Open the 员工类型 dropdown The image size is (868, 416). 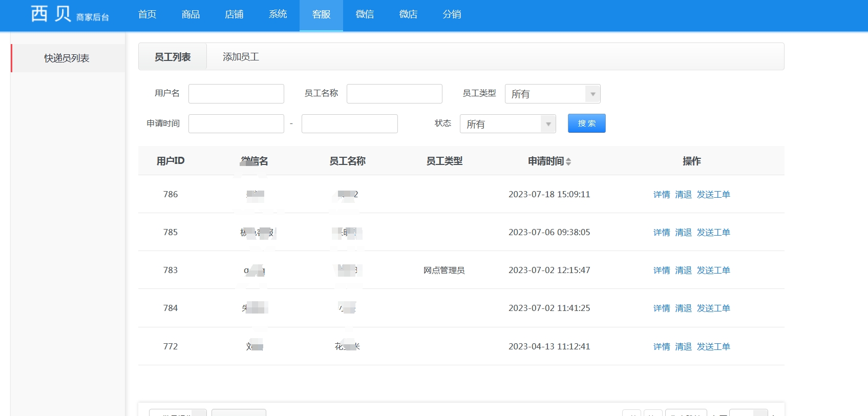[553, 94]
